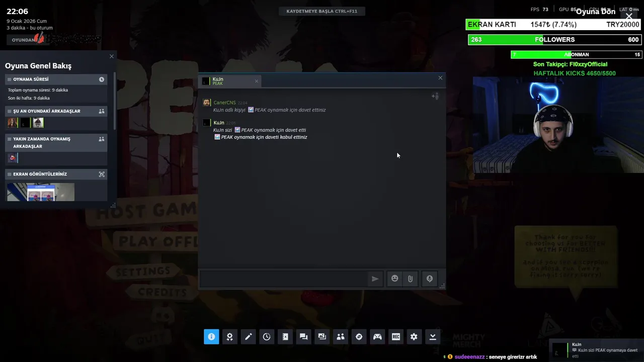
Task: Click the KuJn sender name in the chat
Action: click(x=218, y=123)
